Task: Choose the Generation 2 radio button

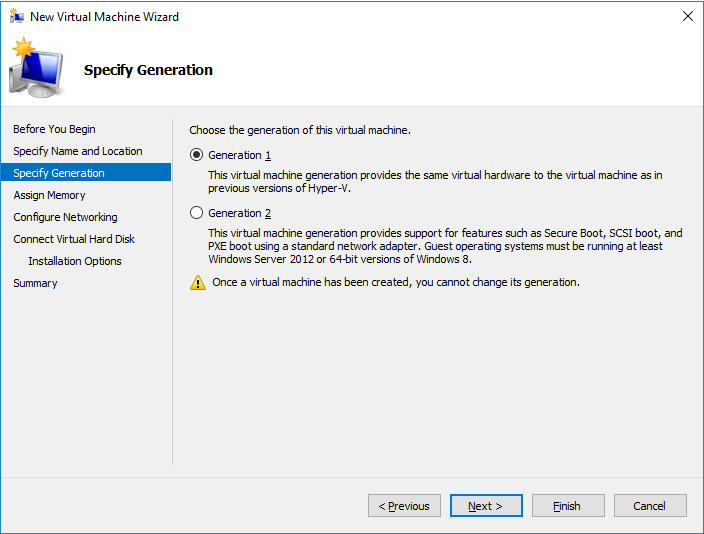Action: (197, 213)
